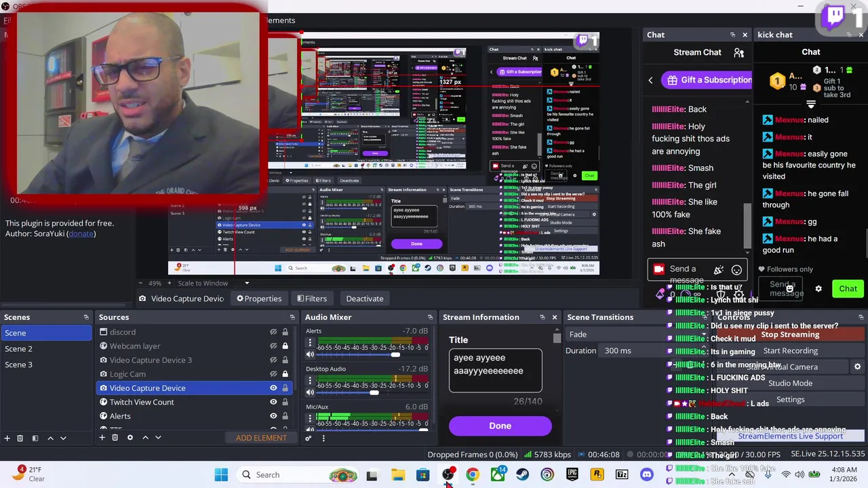
Task: Remove selected source with trash icon
Action: pyautogui.click(x=115, y=438)
